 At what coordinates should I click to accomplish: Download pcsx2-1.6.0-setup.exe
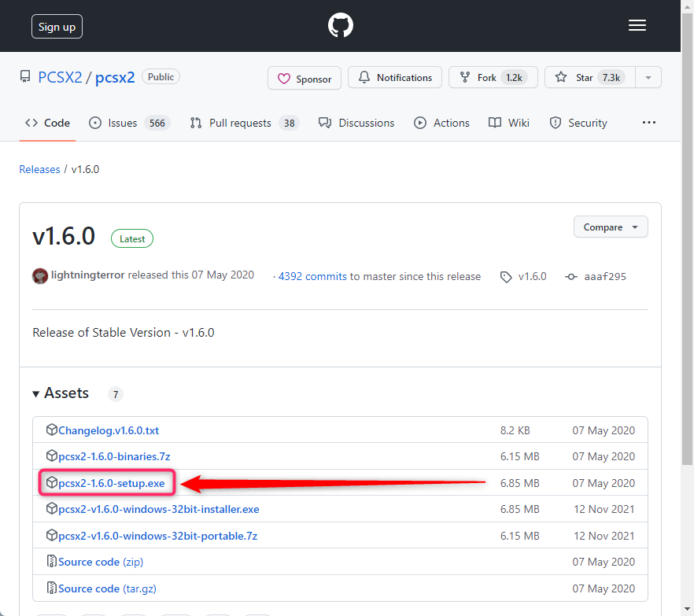(112, 483)
